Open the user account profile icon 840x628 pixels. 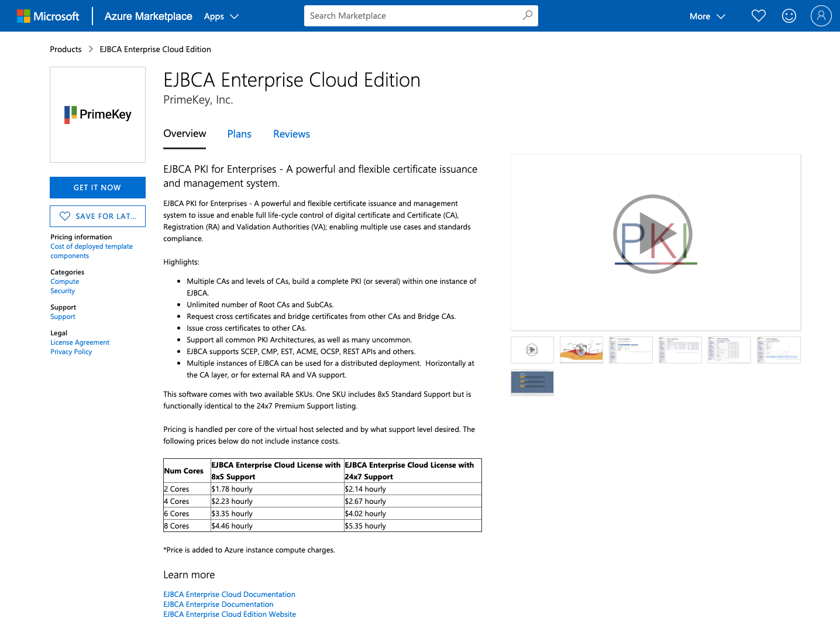point(821,16)
